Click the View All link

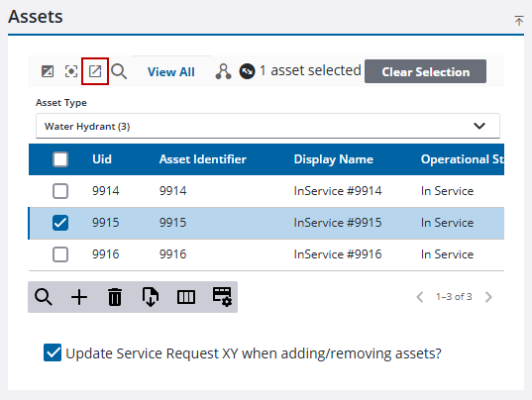coord(171,72)
